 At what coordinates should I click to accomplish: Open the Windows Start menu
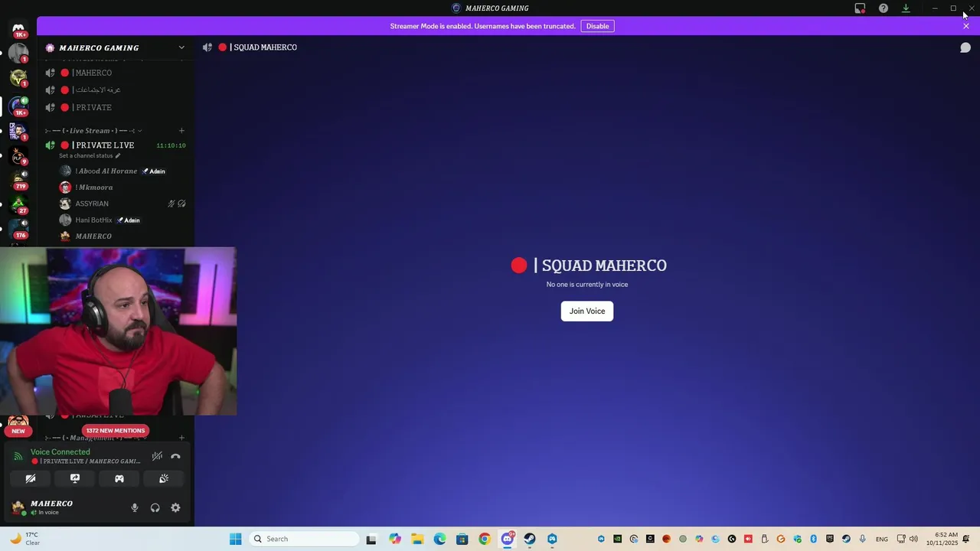coord(236,539)
